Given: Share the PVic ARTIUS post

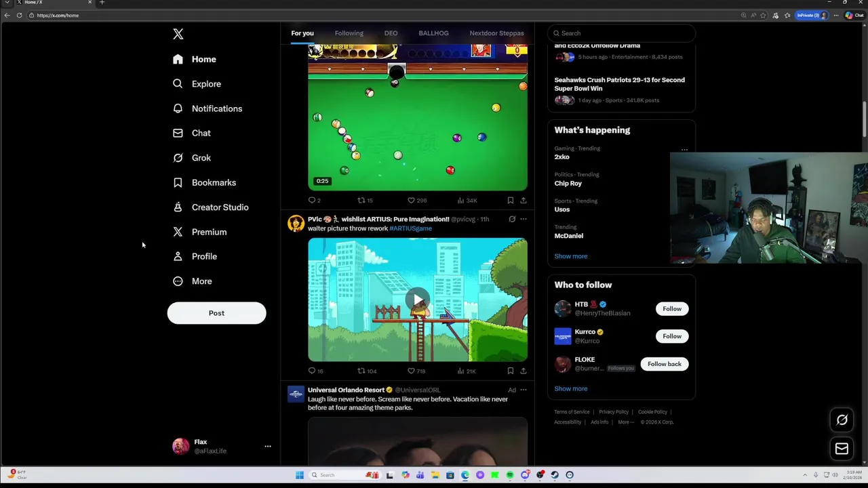Looking at the screenshot, I should point(523,371).
